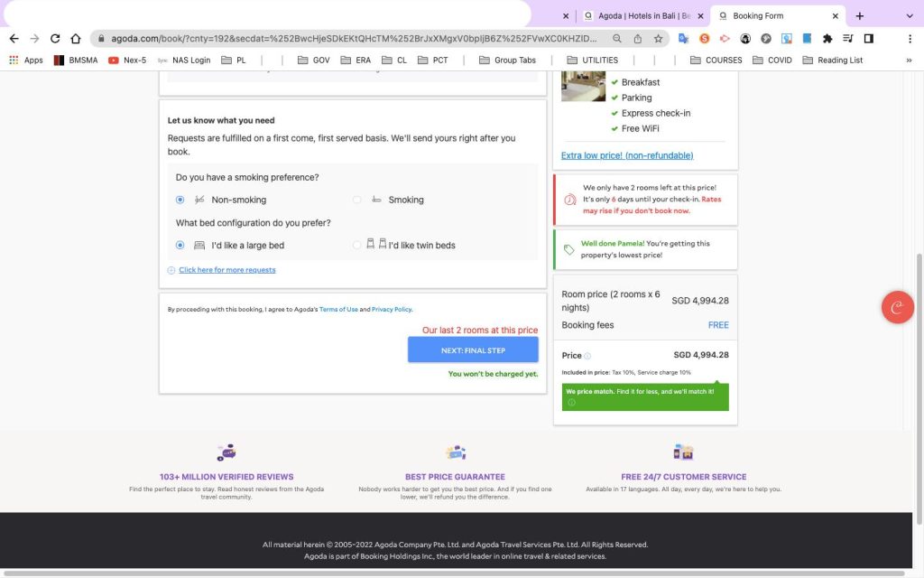Open the CL bookmarks folder
This screenshot has height=578, width=924.
tap(394, 61)
